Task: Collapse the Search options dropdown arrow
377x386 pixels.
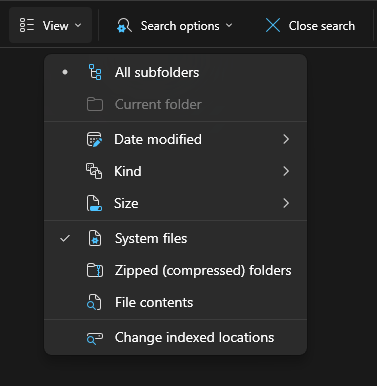Action: pos(229,25)
